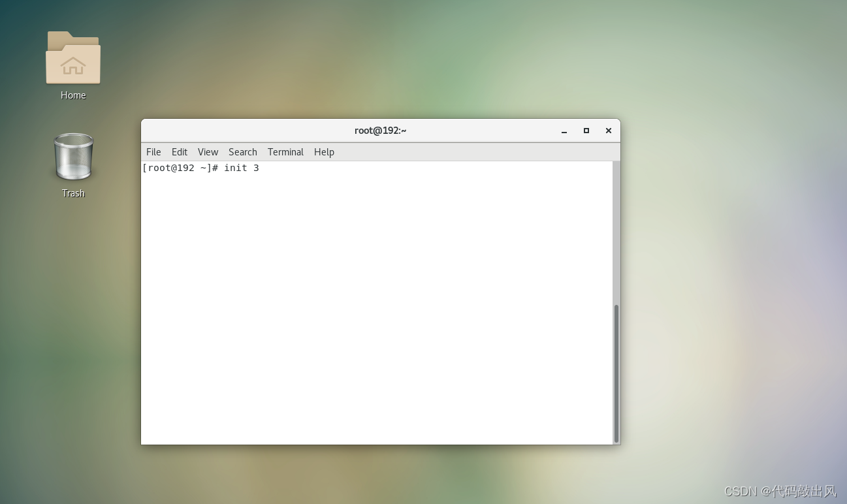Click the Home icon label text
The width and height of the screenshot is (847, 504).
pos(72,95)
